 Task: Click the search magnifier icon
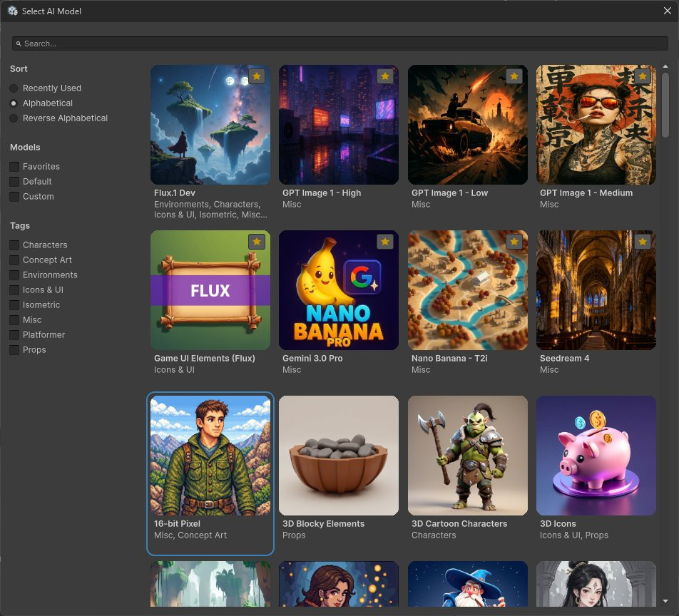19,43
